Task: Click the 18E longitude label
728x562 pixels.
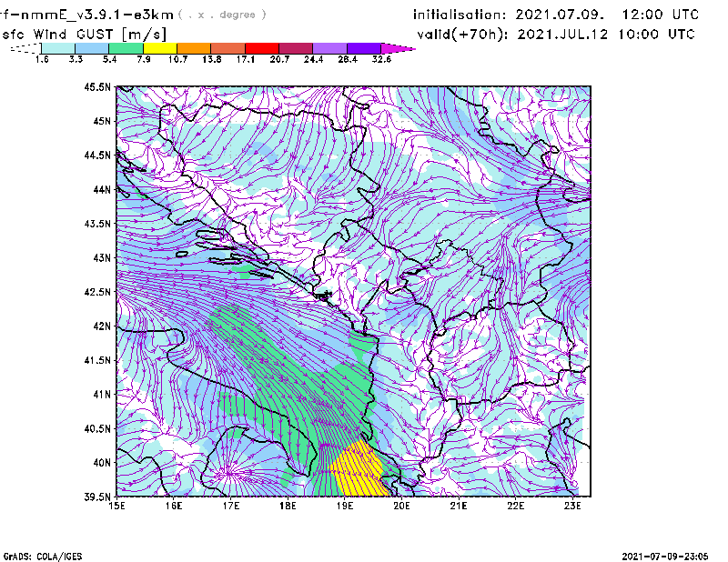Action: (x=288, y=506)
